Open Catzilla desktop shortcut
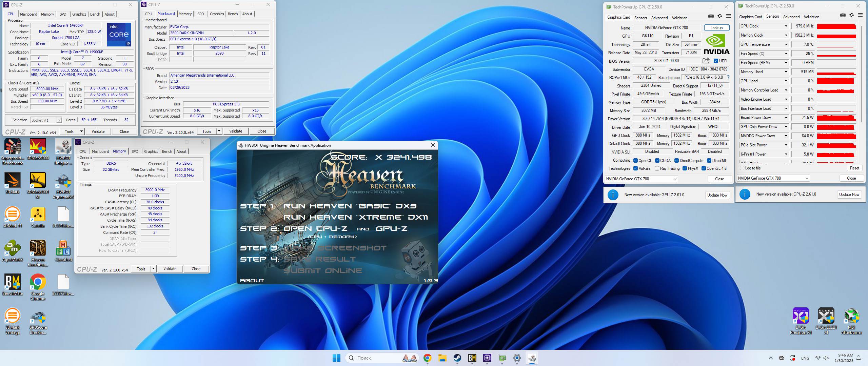This screenshot has width=868, height=366. [x=38, y=217]
